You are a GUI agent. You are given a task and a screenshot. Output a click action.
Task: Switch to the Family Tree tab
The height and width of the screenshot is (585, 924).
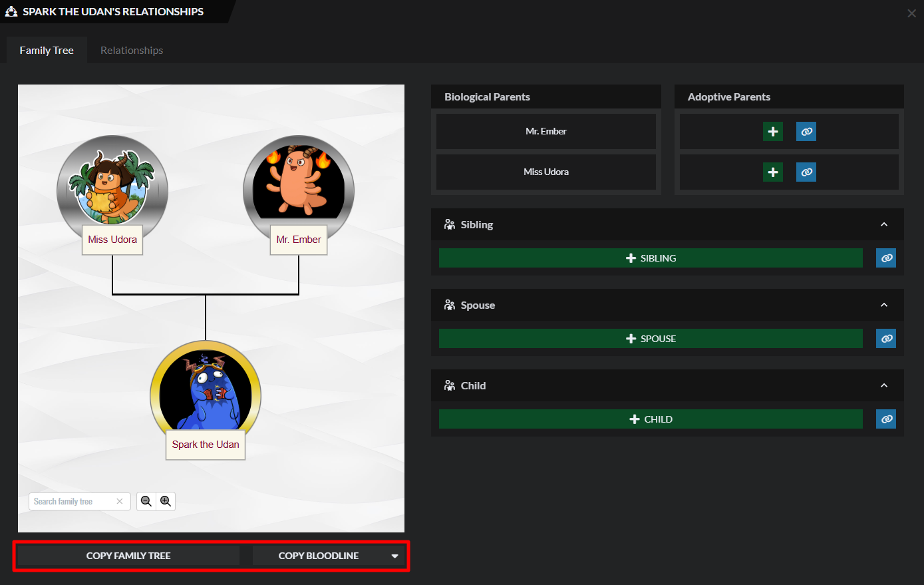(x=47, y=51)
